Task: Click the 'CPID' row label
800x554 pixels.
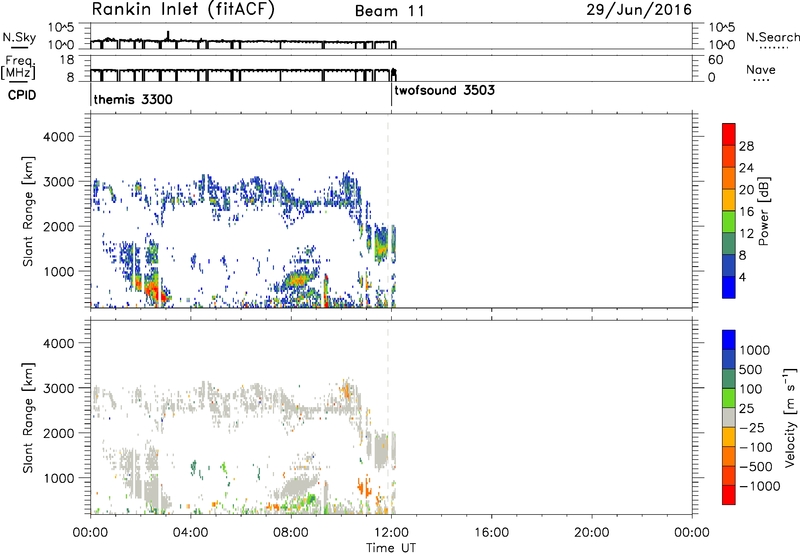Action: coord(22,95)
